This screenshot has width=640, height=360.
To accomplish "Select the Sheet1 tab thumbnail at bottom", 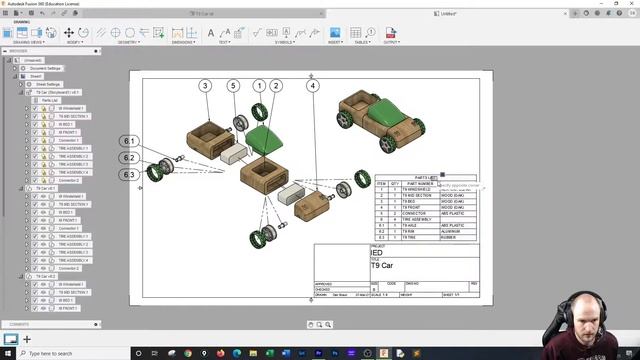I will pos(11,339).
